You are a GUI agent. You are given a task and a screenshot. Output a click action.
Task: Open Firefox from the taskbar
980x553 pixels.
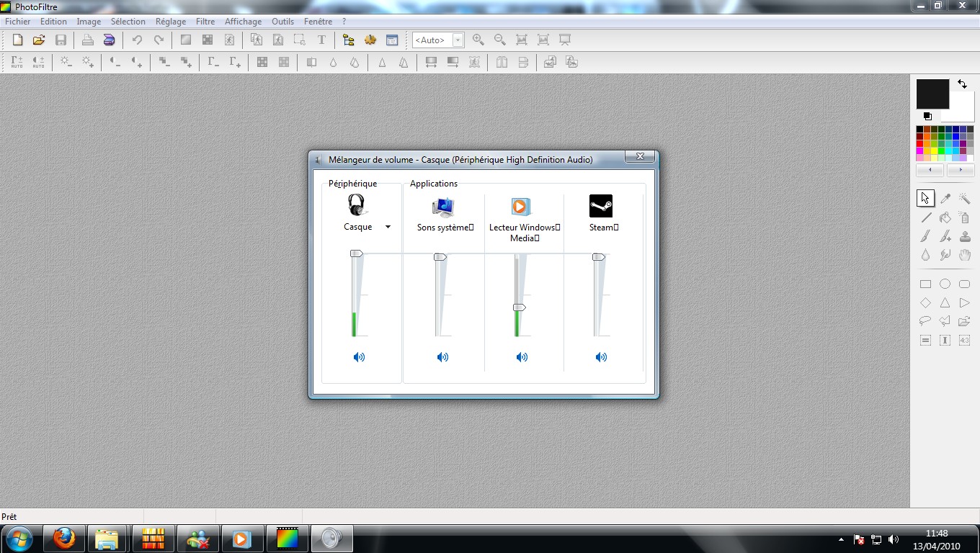point(65,539)
